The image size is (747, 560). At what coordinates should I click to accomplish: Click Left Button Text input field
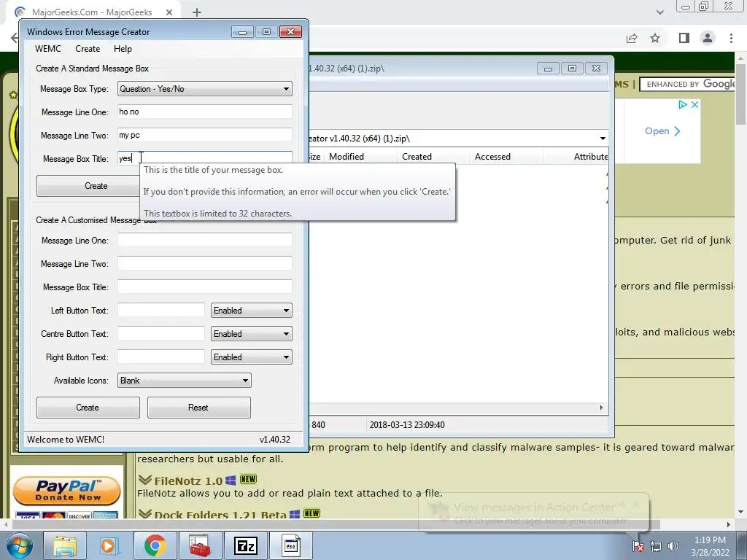coord(161,310)
